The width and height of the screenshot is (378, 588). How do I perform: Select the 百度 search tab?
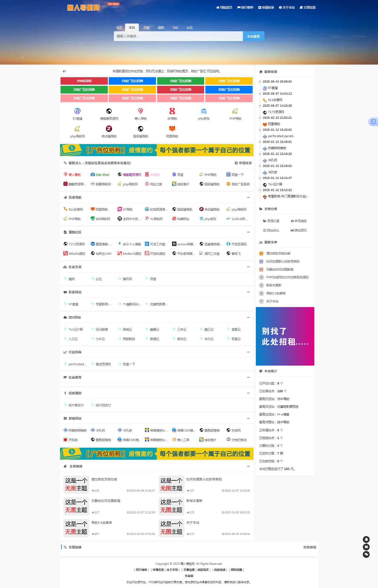pyautogui.click(x=147, y=28)
